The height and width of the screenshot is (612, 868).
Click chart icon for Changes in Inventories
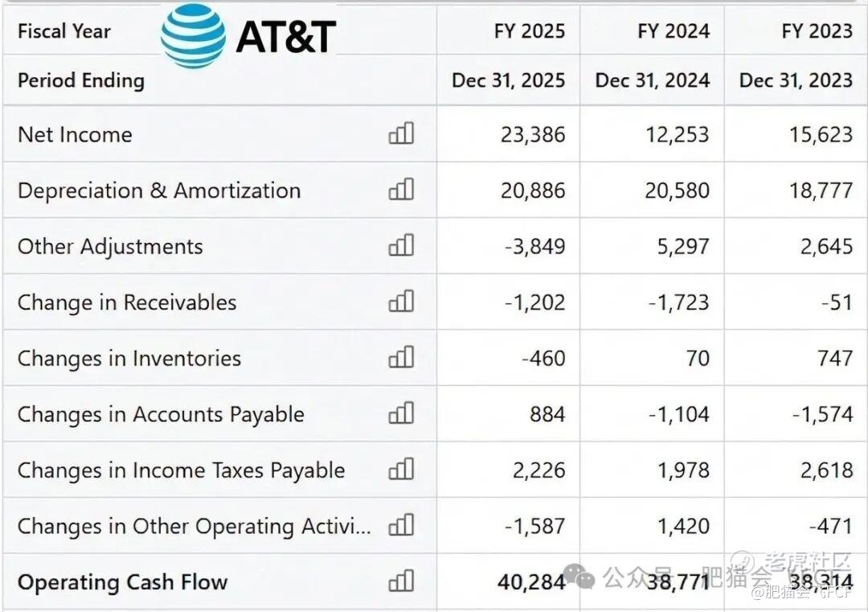401,357
